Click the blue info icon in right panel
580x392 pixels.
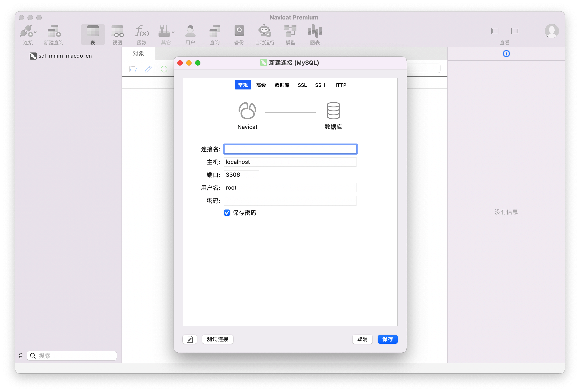(x=506, y=54)
